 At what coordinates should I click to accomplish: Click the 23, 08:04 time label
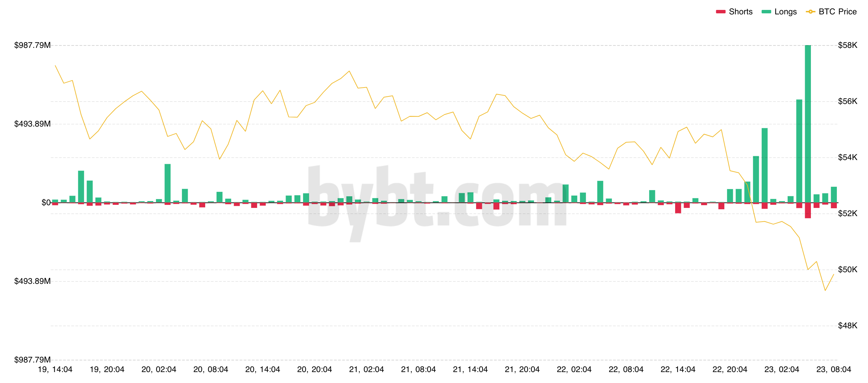tap(834, 370)
